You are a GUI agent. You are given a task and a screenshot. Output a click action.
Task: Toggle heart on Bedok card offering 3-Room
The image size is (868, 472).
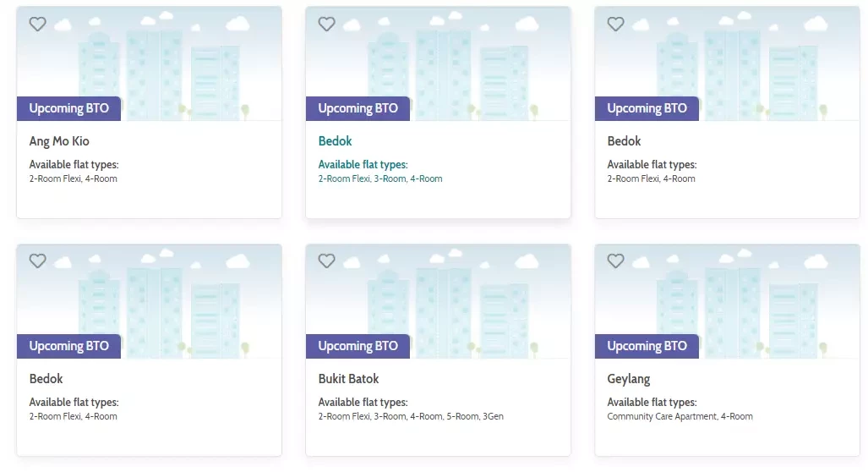click(x=326, y=24)
